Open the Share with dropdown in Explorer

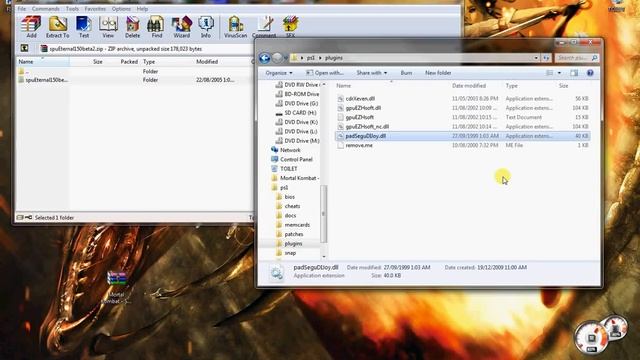(x=371, y=73)
